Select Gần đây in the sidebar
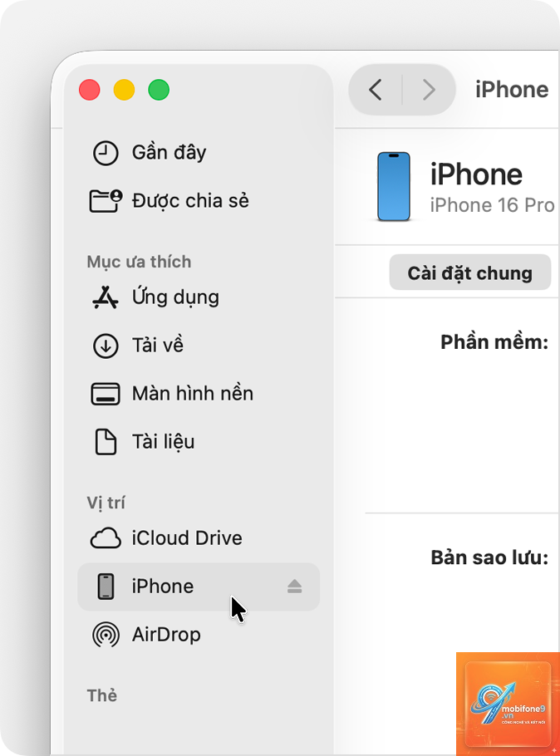The width and height of the screenshot is (560, 756). pyautogui.click(x=169, y=153)
